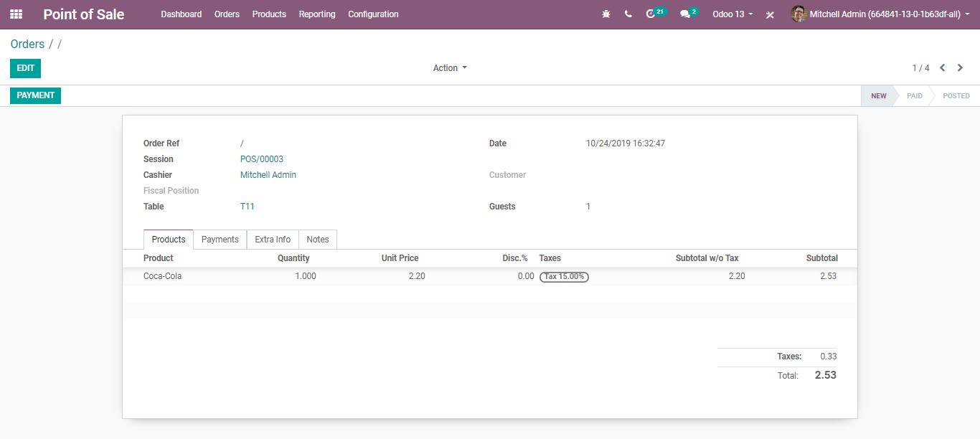Click the Subtotal w/o Tax column header
980x439 pixels.
(x=707, y=258)
